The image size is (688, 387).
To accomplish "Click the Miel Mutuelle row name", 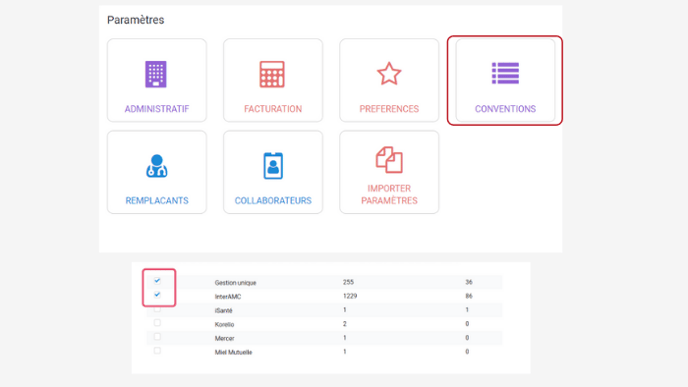I will click(x=233, y=352).
